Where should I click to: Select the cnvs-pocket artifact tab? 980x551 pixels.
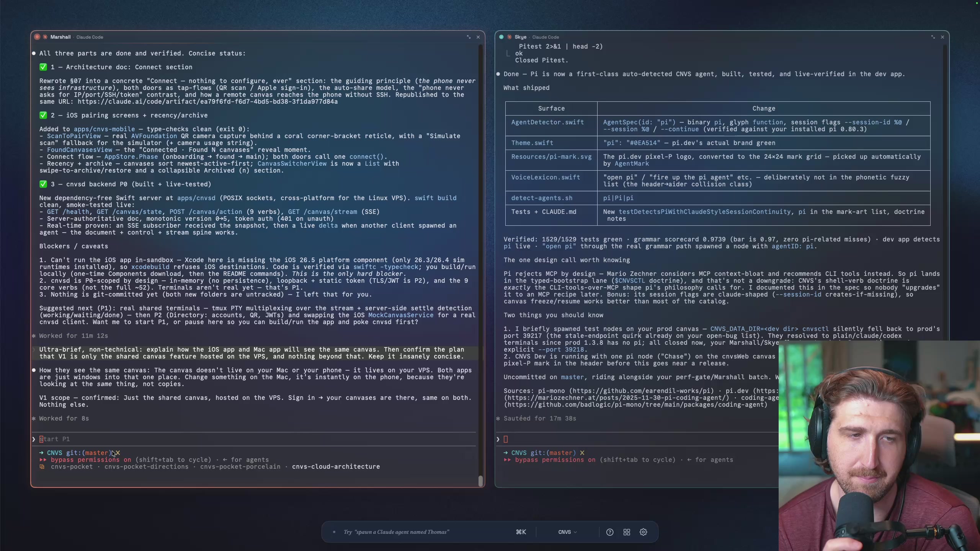[72, 466]
